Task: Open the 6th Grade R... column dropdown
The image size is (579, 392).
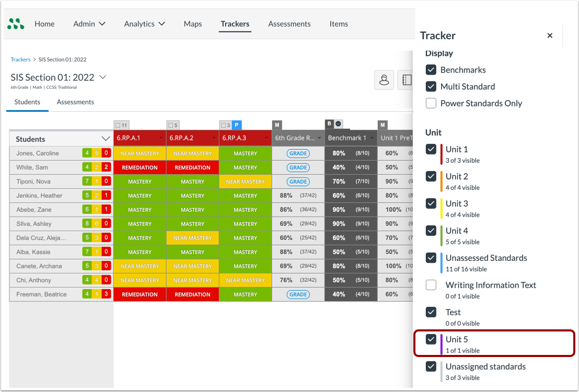Action: pos(319,138)
